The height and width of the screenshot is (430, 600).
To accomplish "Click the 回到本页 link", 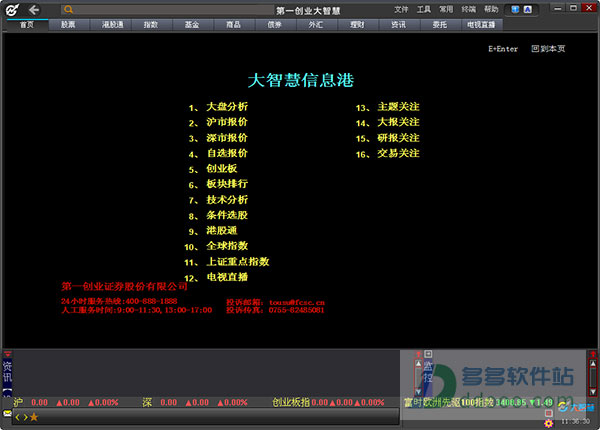I will coord(548,49).
